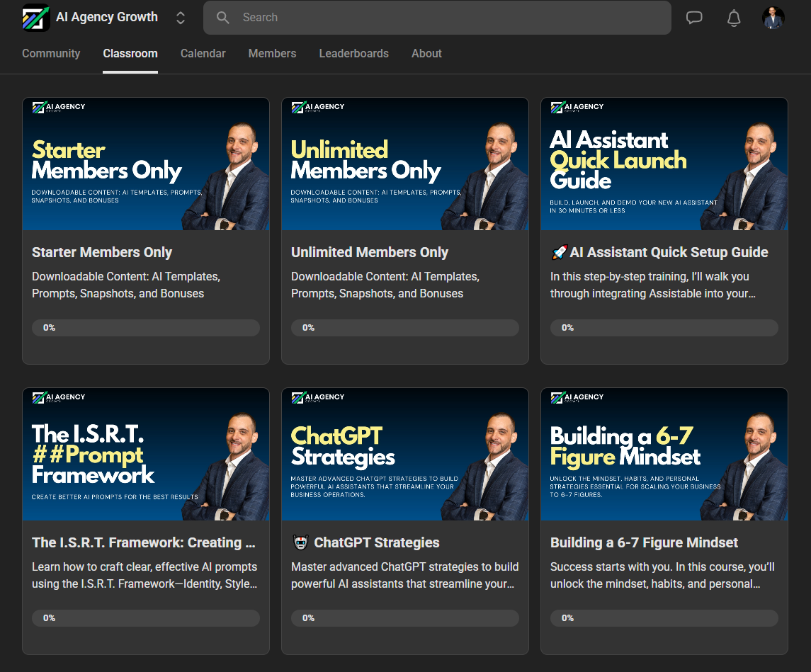Open the user profile avatar
This screenshot has height=672, width=811.
(x=773, y=18)
